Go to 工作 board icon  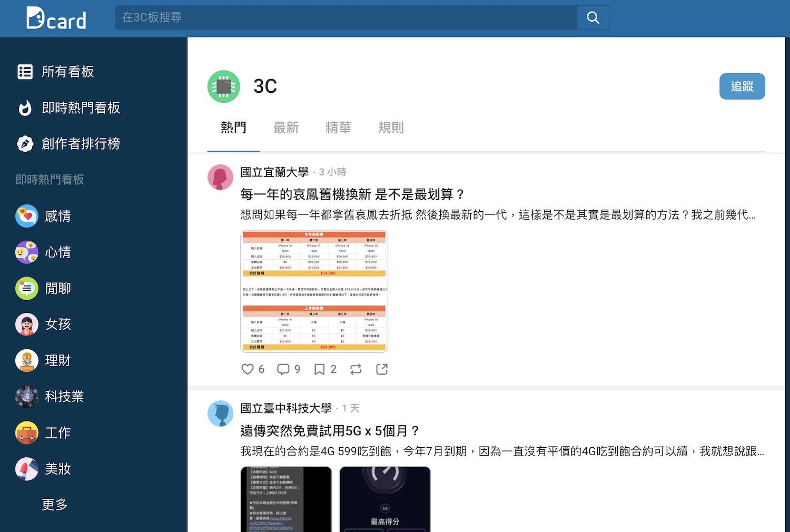tap(27, 433)
